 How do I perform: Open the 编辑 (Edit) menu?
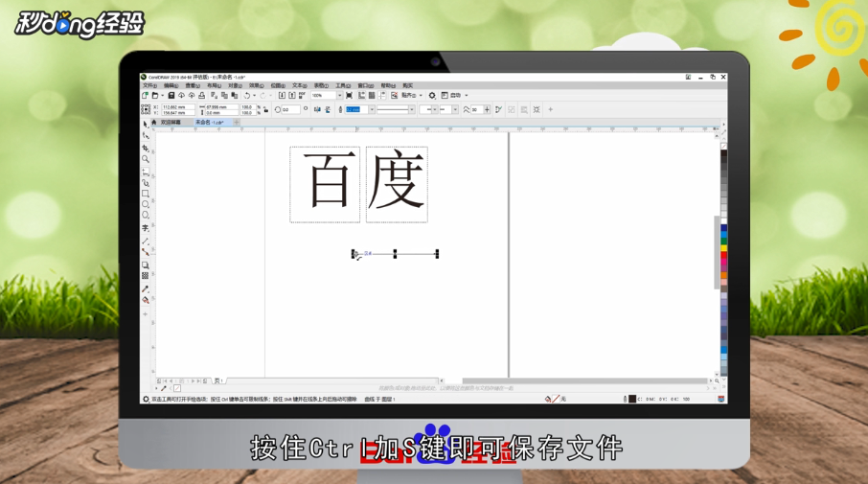[x=171, y=86]
